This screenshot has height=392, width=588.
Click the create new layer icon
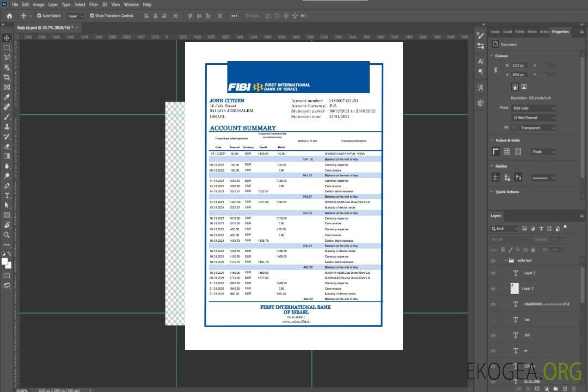(565, 389)
